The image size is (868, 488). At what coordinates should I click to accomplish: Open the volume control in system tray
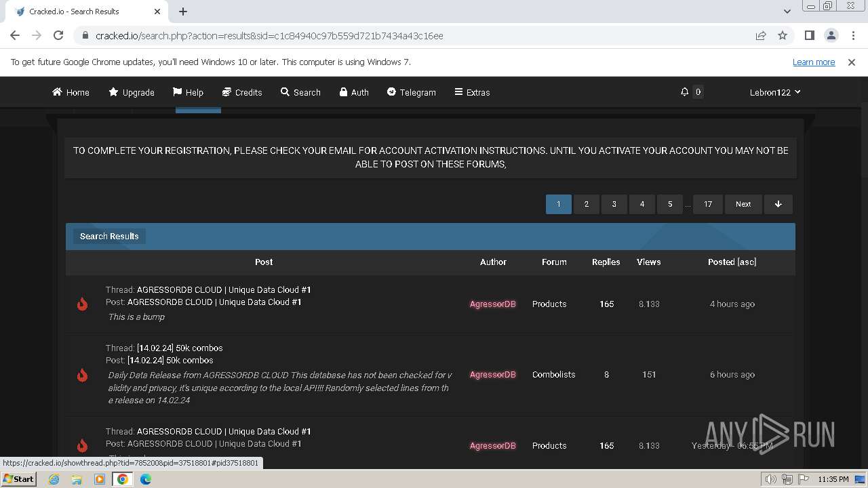pos(771,479)
